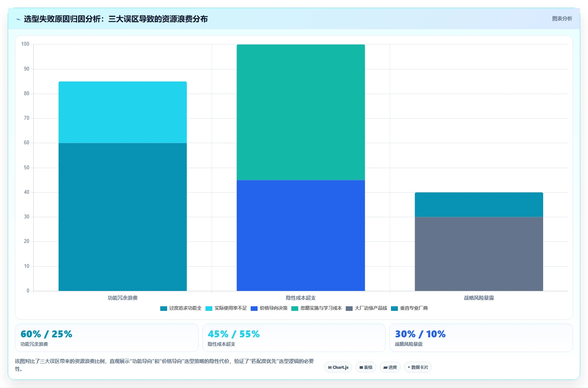Click the 进度 tag chip

(390, 367)
